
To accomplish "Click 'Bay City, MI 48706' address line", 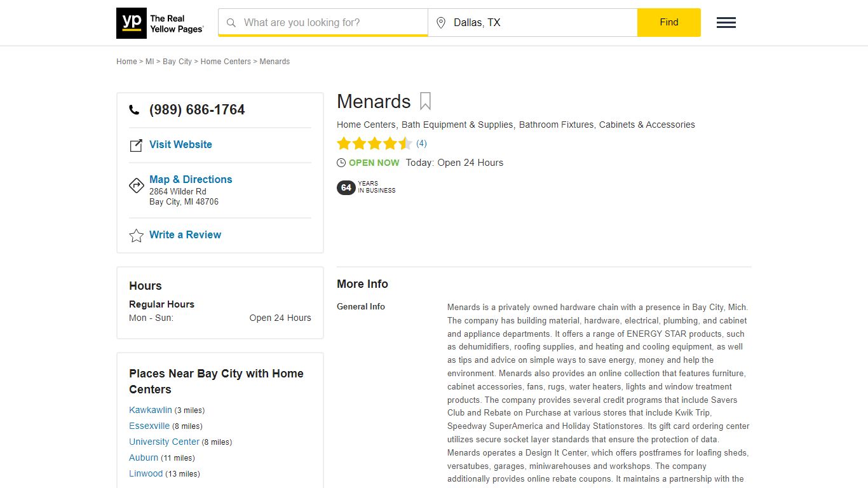I will (x=184, y=201).
